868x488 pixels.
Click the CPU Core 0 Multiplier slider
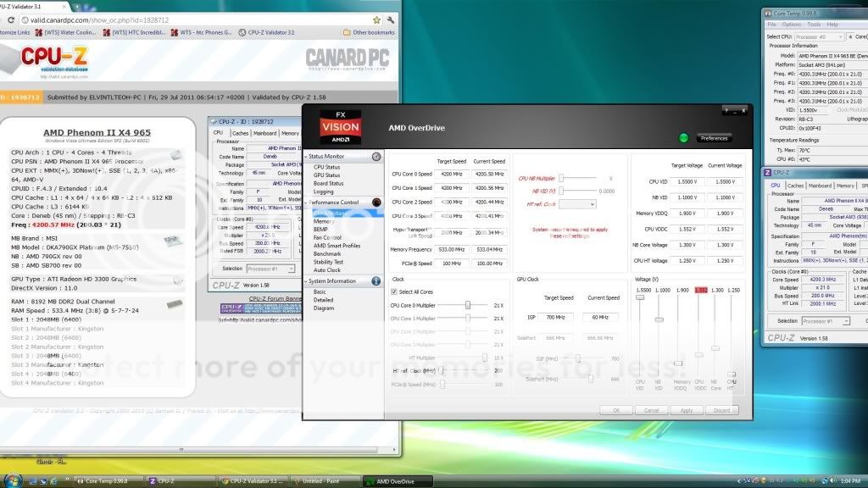tap(467, 305)
